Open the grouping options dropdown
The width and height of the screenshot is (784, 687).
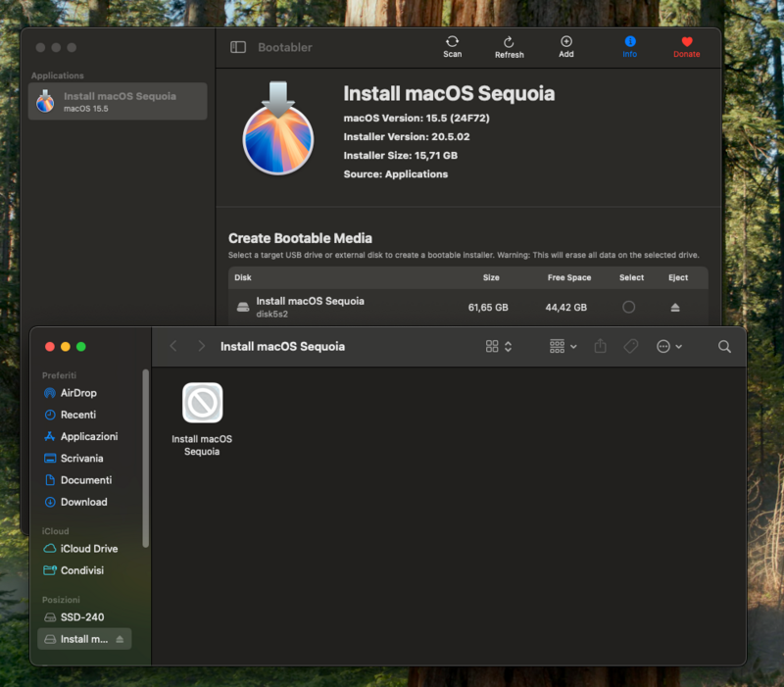pos(563,346)
